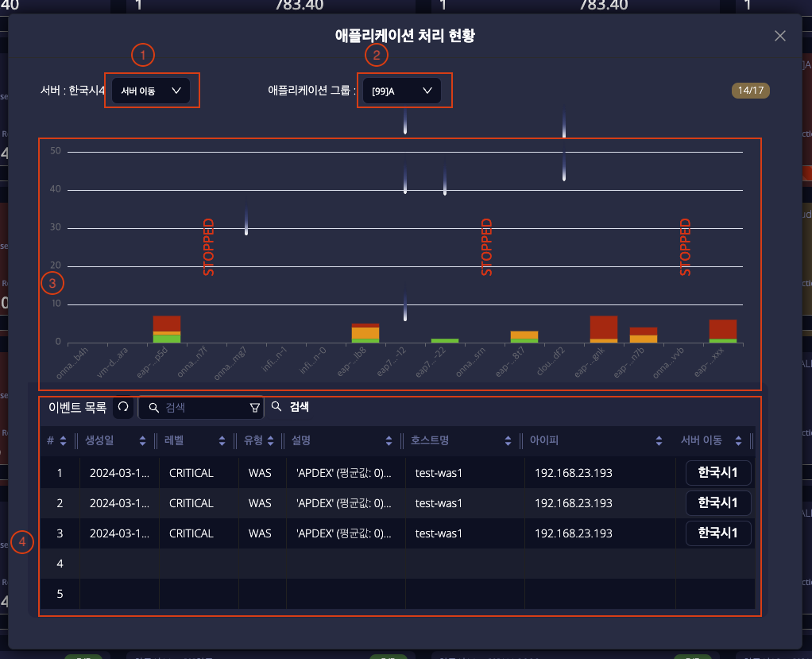Close the 애플리케이션 처리 현황 dialog
The width and height of the screenshot is (812, 659).
click(x=779, y=36)
